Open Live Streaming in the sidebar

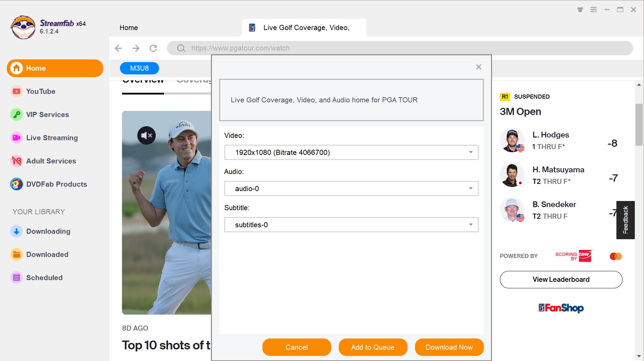[x=52, y=138]
